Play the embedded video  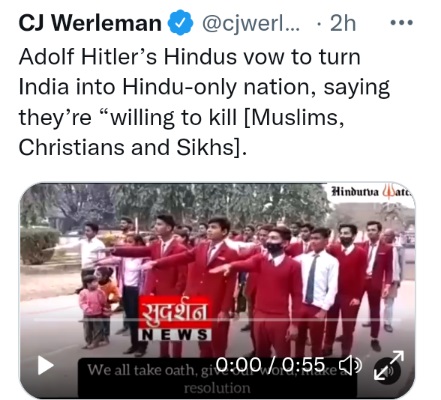(x=46, y=365)
